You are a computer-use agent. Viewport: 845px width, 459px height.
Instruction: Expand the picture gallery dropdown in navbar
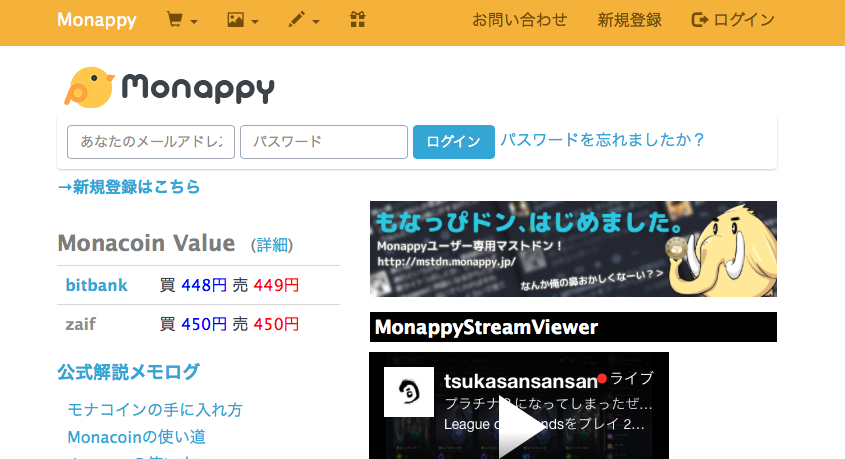[x=242, y=20]
